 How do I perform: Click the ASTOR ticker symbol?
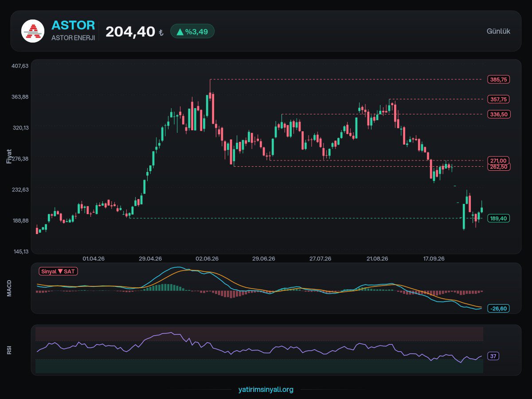click(74, 25)
